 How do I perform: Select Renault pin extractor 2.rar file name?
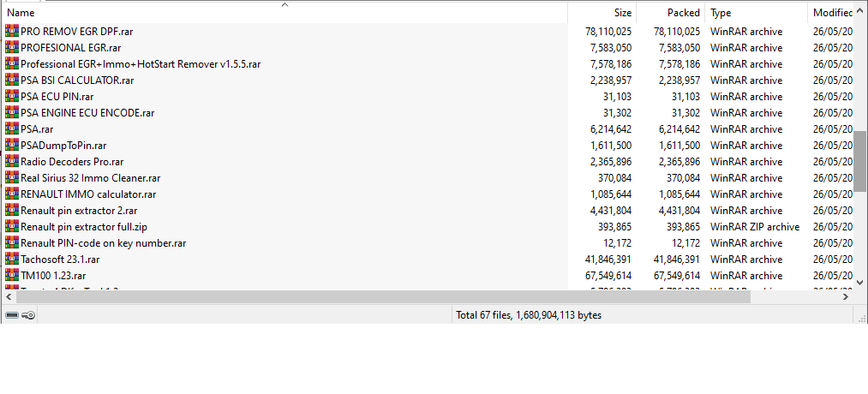coord(79,211)
